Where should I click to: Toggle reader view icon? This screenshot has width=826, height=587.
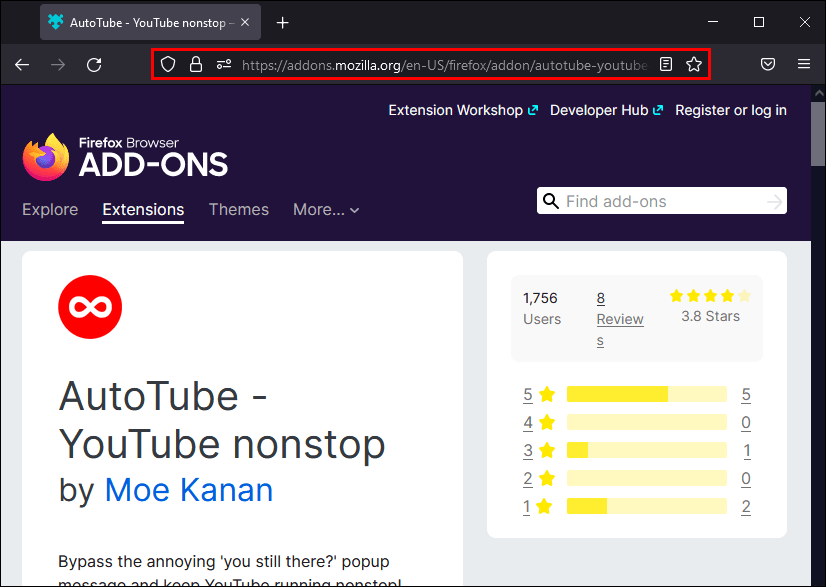pos(666,64)
